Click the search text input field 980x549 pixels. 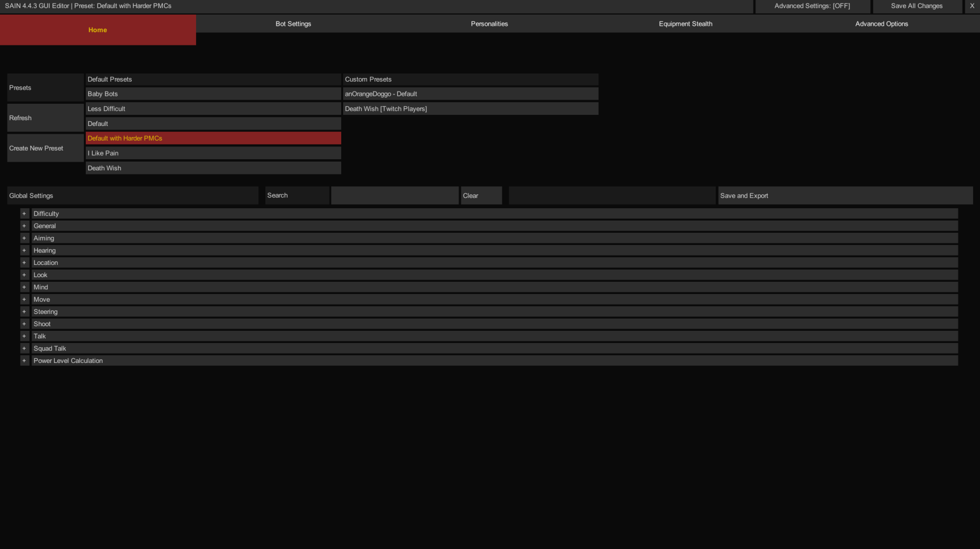pos(395,195)
